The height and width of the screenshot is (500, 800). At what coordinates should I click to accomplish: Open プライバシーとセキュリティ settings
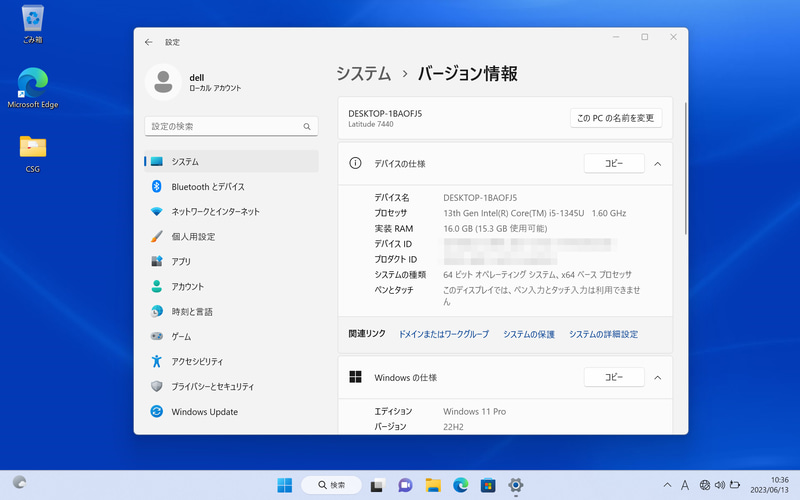pyautogui.click(x=231, y=386)
